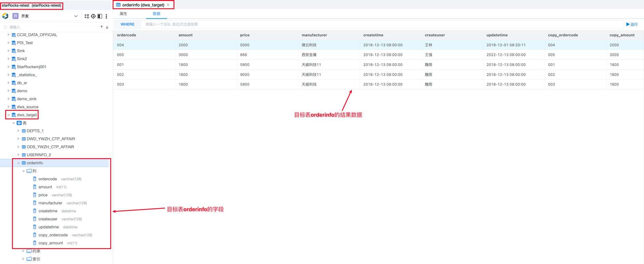Screen dimensions: 644x264
Task: Click the manufacturer column header
Action: tap(314, 35)
